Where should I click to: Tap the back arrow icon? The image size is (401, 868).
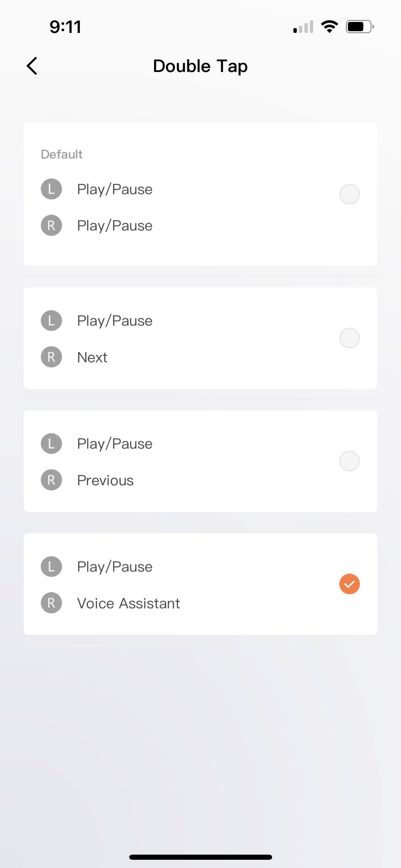[x=32, y=66]
